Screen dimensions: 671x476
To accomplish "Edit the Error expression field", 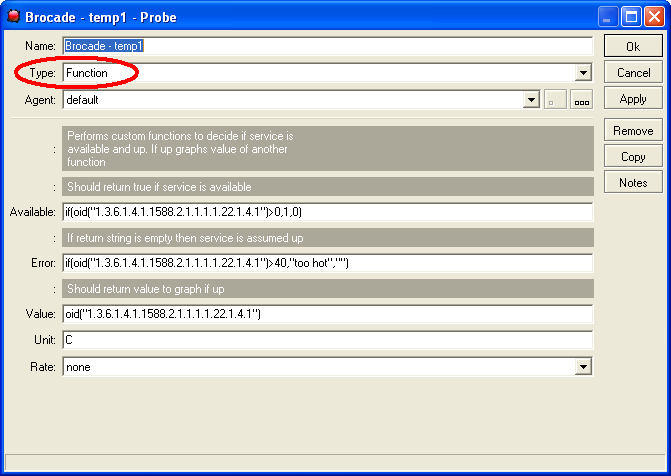I will pyautogui.click(x=328, y=263).
